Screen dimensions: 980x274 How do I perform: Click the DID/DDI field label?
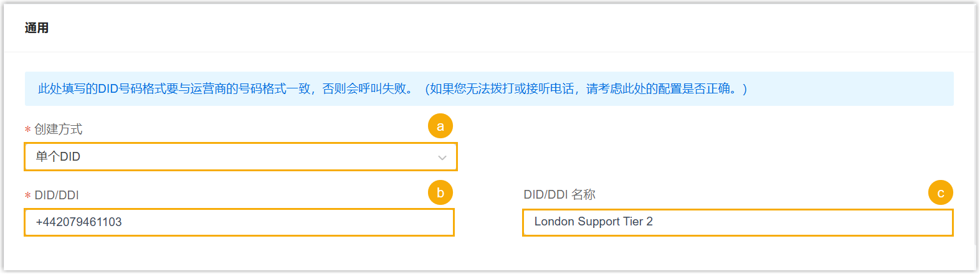[x=57, y=196]
